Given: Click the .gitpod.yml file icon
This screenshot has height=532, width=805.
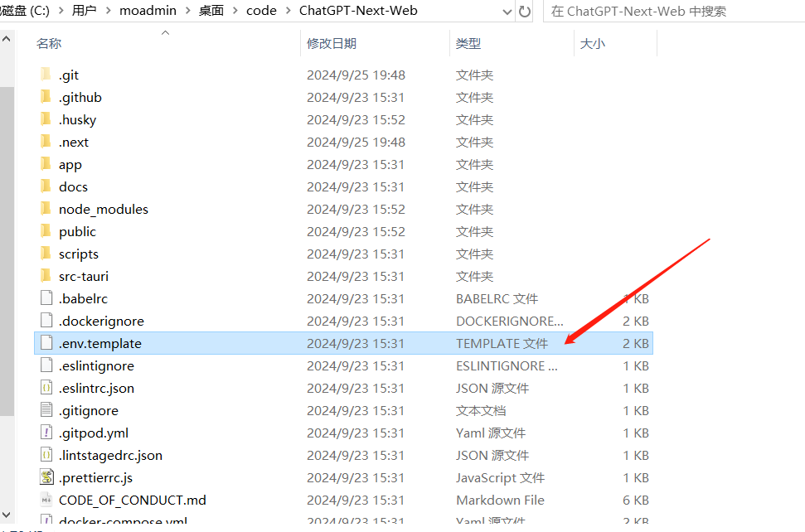Looking at the screenshot, I should [46, 433].
